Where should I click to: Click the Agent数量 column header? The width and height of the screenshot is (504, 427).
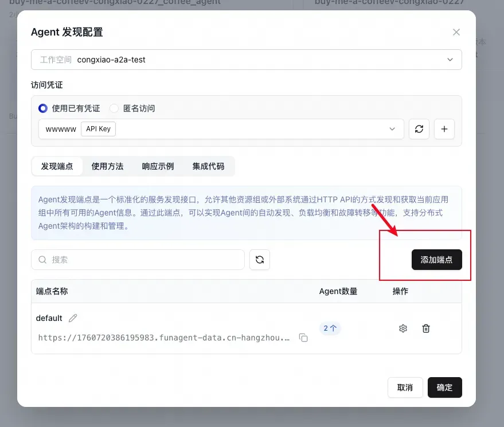click(x=338, y=291)
